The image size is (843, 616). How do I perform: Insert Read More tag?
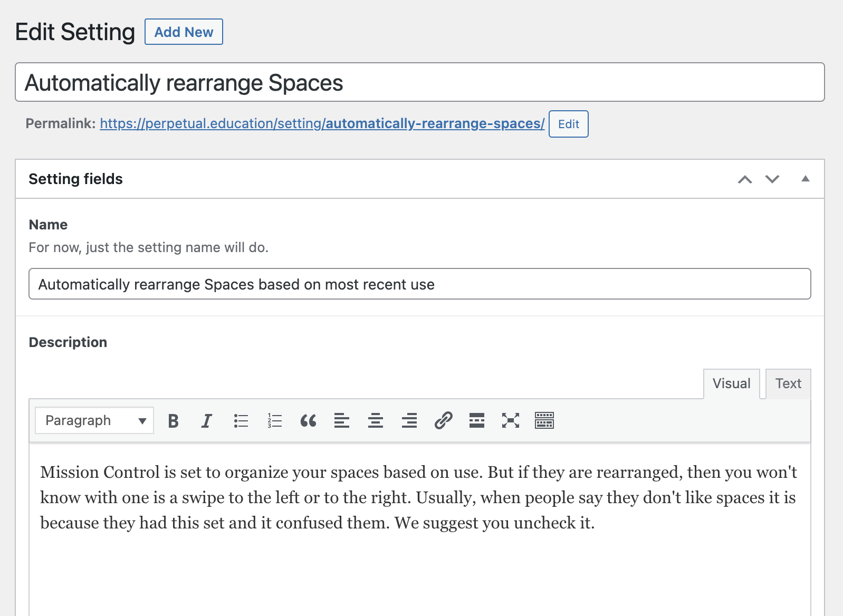click(x=477, y=420)
